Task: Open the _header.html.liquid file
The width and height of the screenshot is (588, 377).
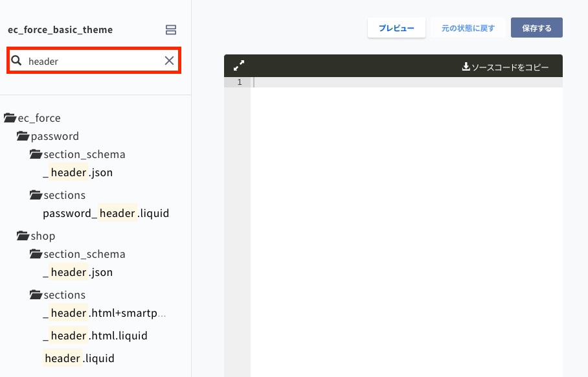Action: 95,336
